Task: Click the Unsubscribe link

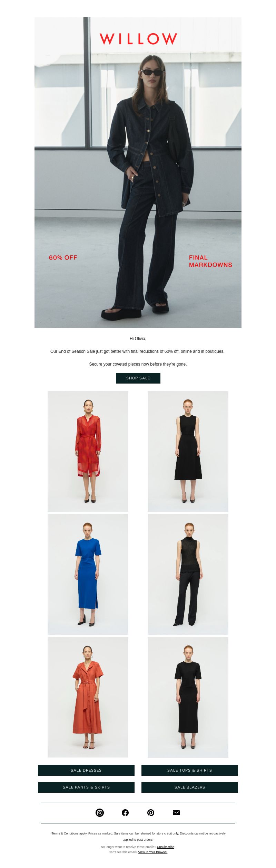Action: [166, 847]
